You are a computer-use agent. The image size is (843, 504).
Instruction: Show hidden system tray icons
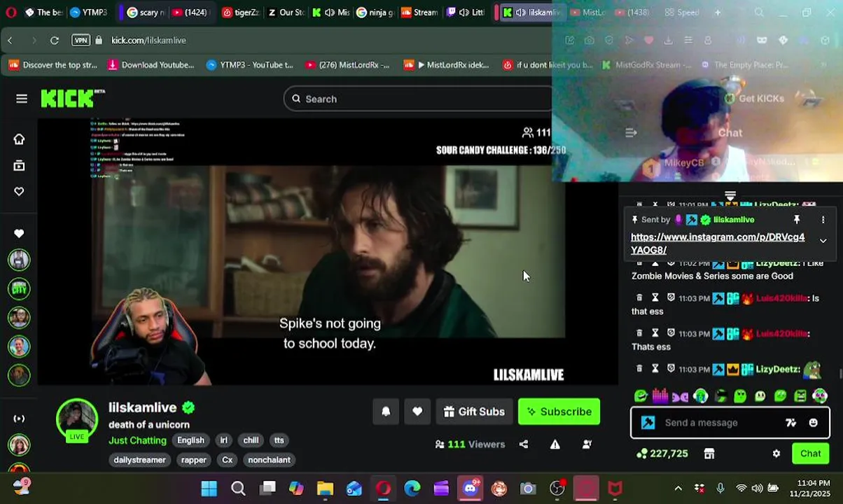click(x=678, y=488)
